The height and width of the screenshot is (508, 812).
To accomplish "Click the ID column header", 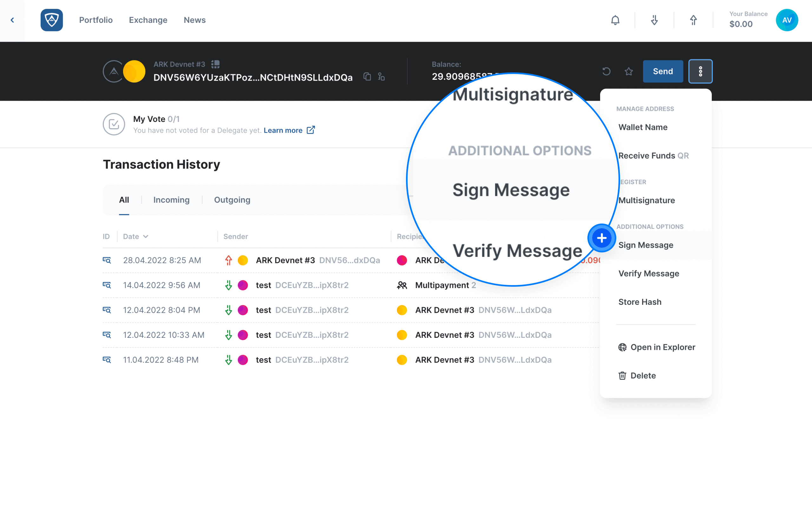I will pos(106,237).
